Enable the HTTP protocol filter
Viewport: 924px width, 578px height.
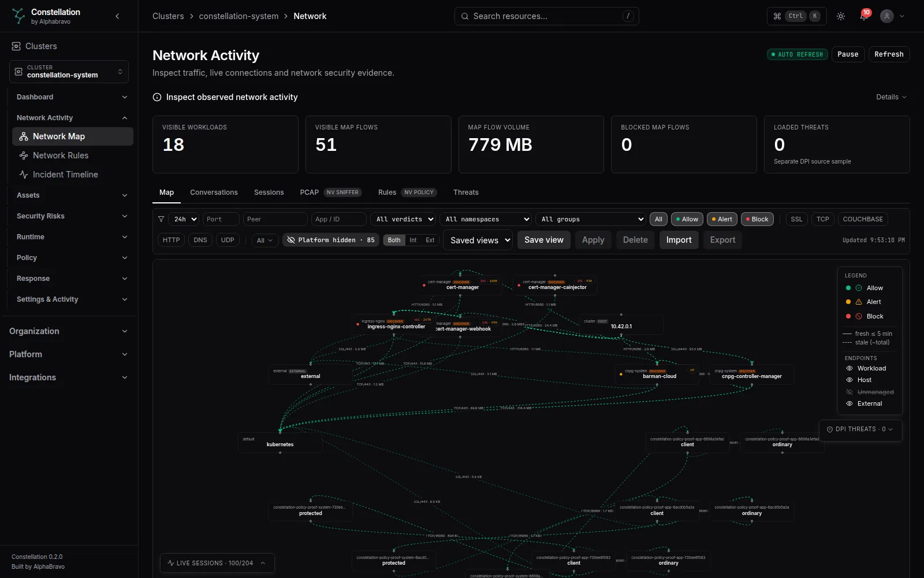(x=171, y=240)
